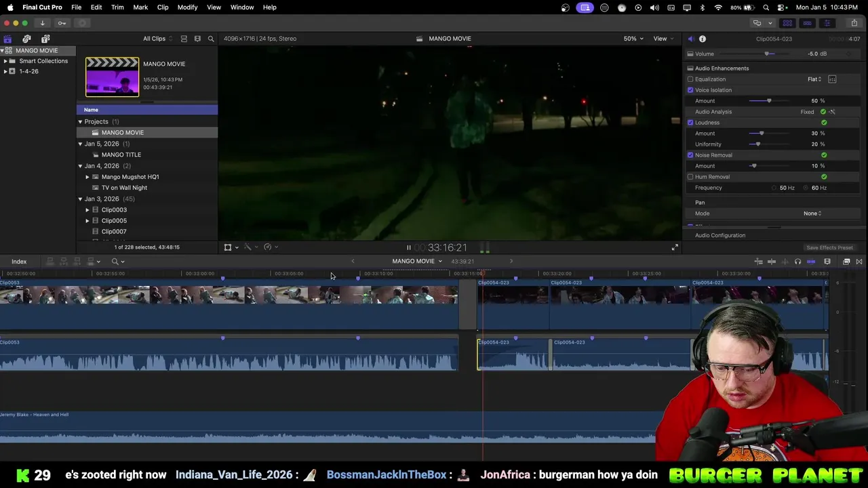The image size is (868, 488).
Task: Open the Import Media arrow button
Action: pyautogui.click(x=42, y=23)
